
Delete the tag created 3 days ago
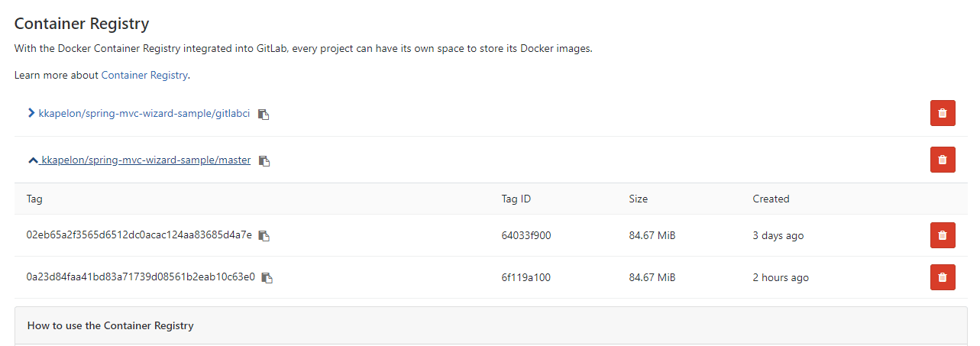tap(942, 235)
